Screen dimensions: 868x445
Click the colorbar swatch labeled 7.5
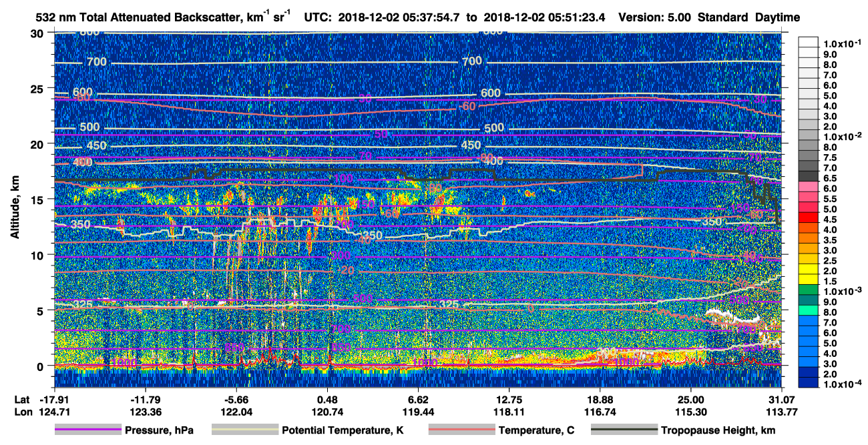[x=809, y=156]
